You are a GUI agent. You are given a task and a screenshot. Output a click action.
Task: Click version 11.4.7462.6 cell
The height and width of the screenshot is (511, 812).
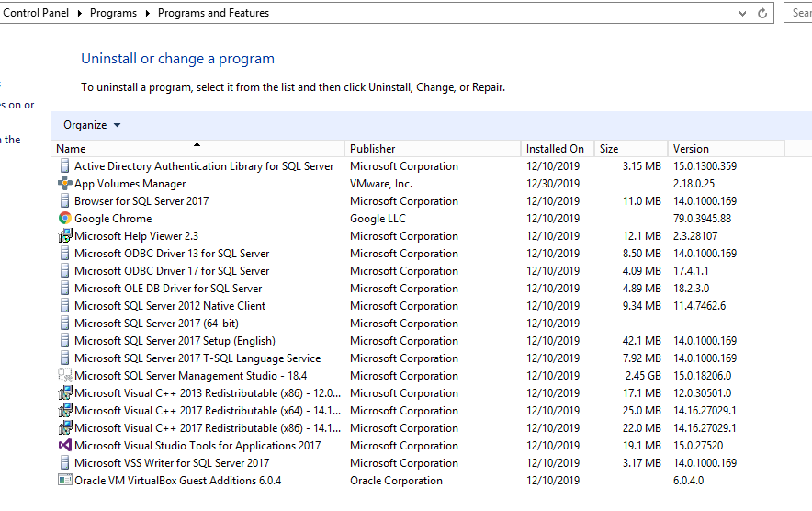coord(699,306)
